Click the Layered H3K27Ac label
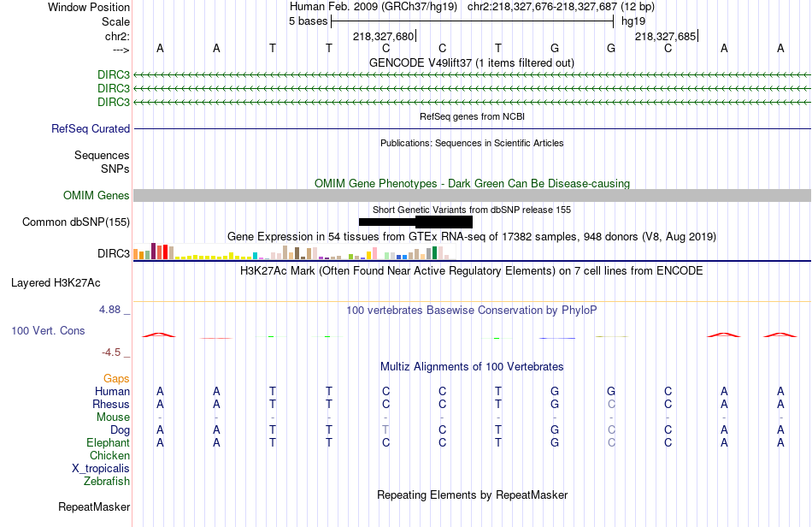This screenshot has width=812, height=527. tap(56, 283)
